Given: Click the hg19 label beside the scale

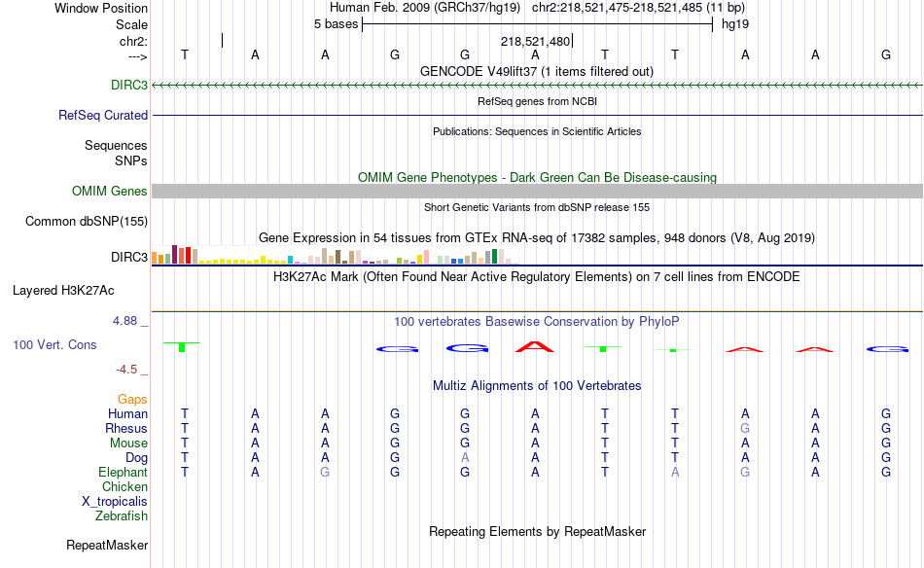Looking at the screenshot, I should coord(735,24).
